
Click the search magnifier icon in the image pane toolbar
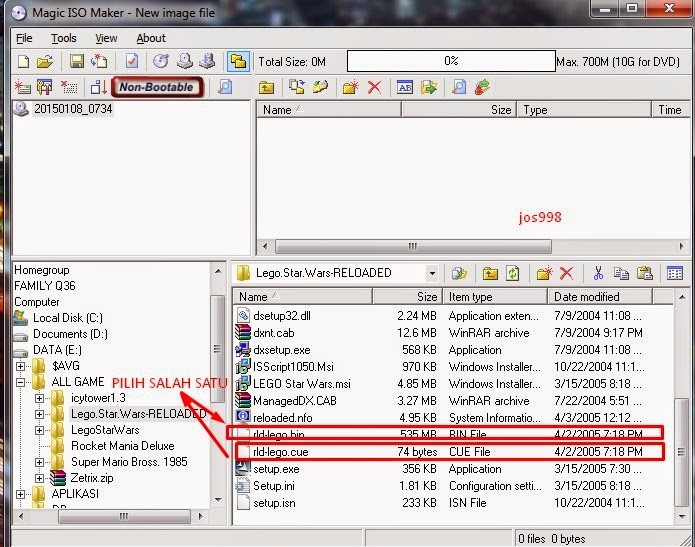pos(459,87)
